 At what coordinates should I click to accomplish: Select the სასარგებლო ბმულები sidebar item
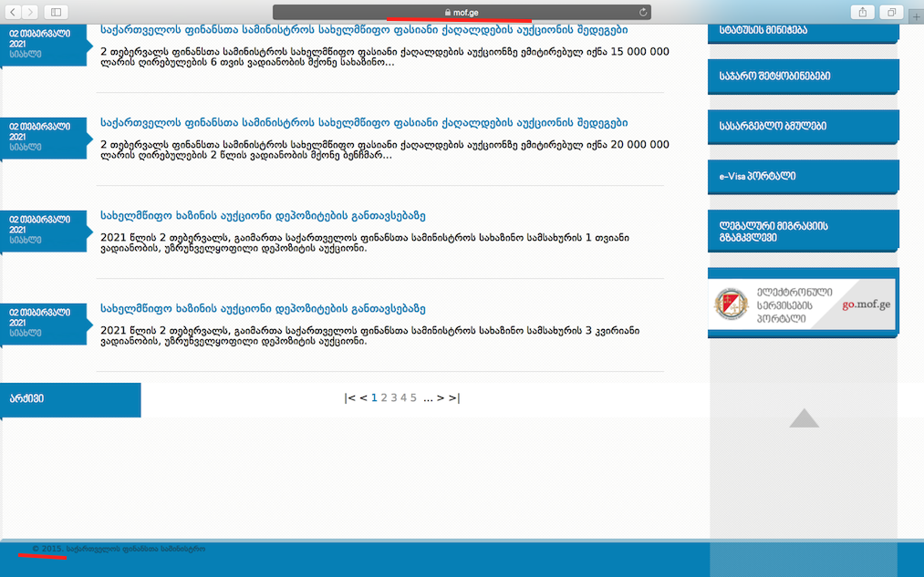tap(802, 126)
